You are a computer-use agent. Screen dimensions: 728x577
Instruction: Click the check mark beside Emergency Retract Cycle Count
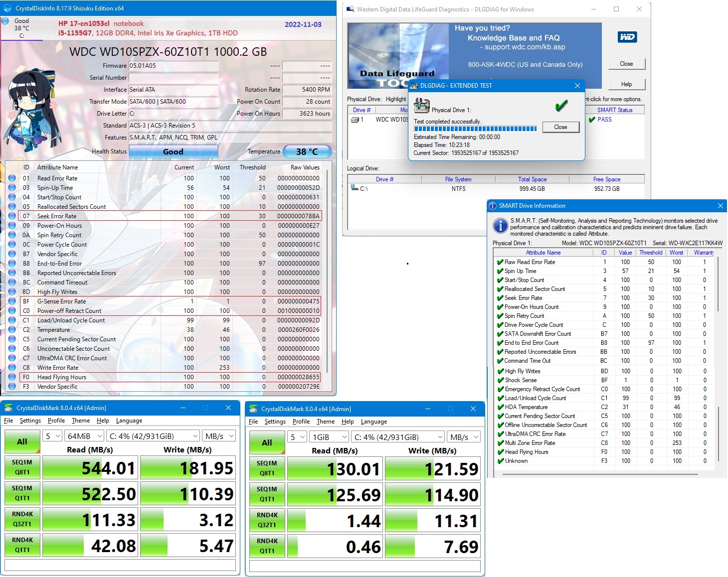[501, 389]
